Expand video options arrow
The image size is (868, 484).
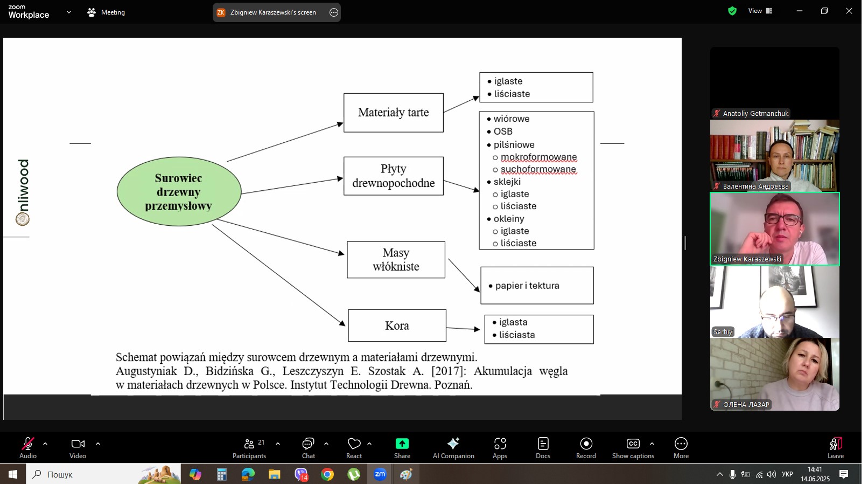[98, 444]
